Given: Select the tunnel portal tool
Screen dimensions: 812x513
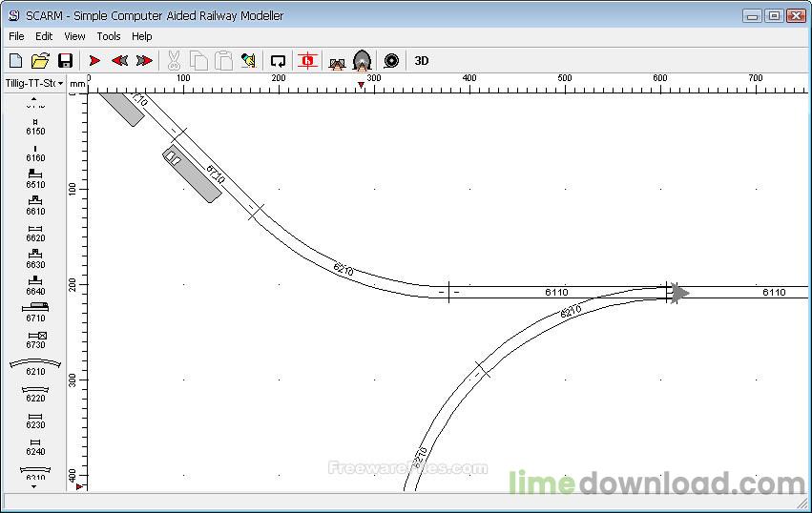Looking at the screenshot, I should (362, 61).
